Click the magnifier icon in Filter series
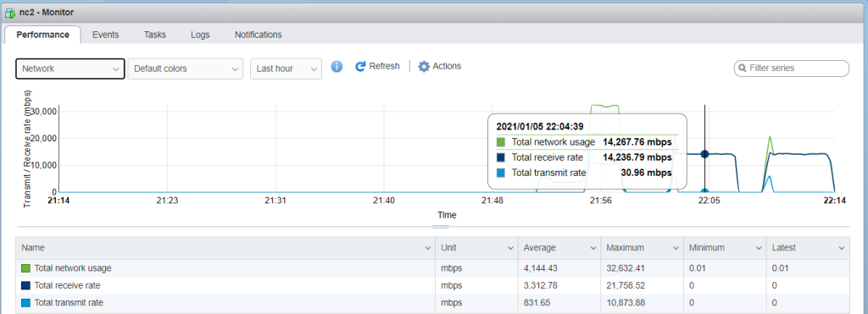 [742, 69]
